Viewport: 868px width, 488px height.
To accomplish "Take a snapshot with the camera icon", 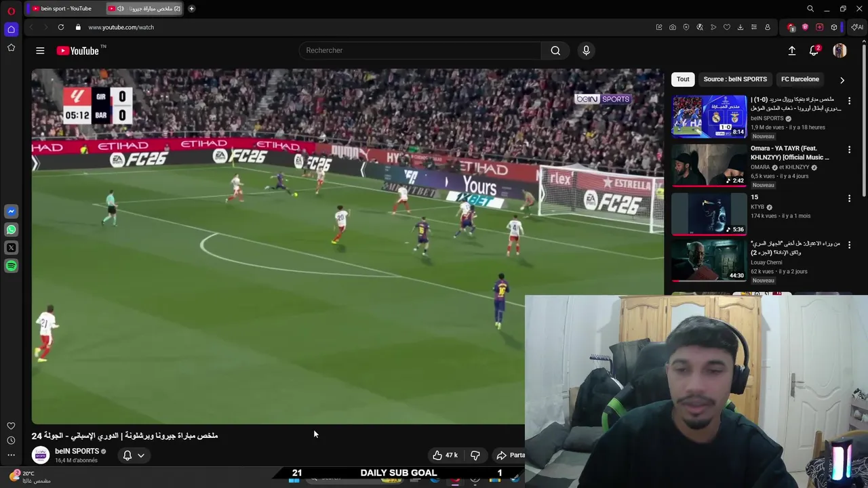I will tap(672, 27).
